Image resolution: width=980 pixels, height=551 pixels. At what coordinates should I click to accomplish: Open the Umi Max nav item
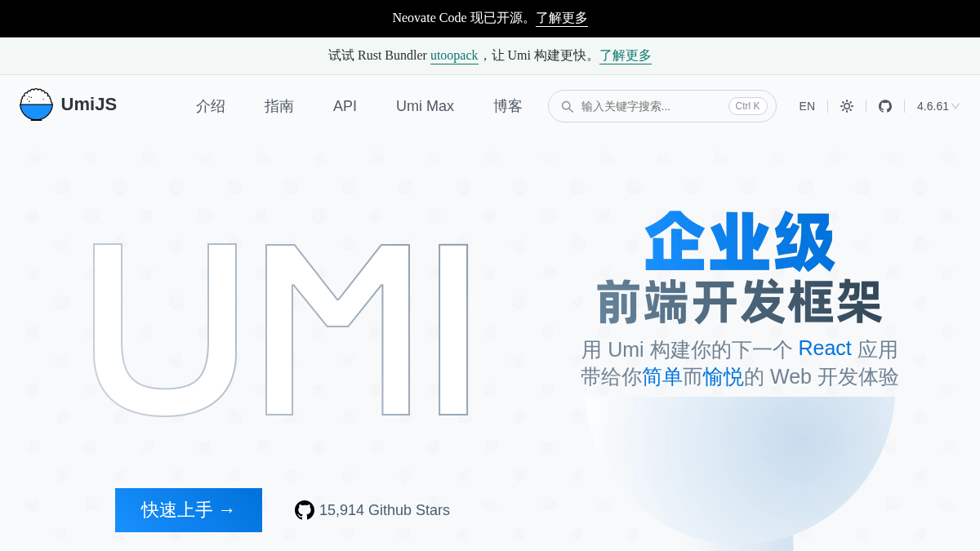pos(425,106)
